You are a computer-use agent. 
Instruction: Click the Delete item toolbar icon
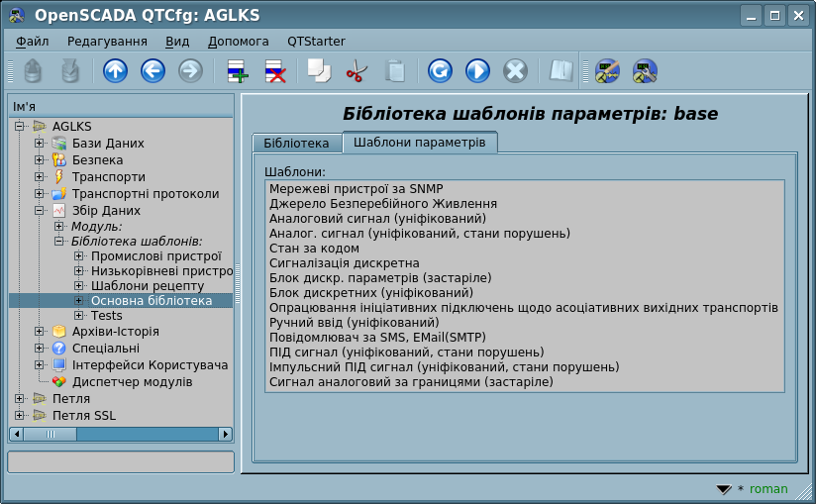[274, 71]
